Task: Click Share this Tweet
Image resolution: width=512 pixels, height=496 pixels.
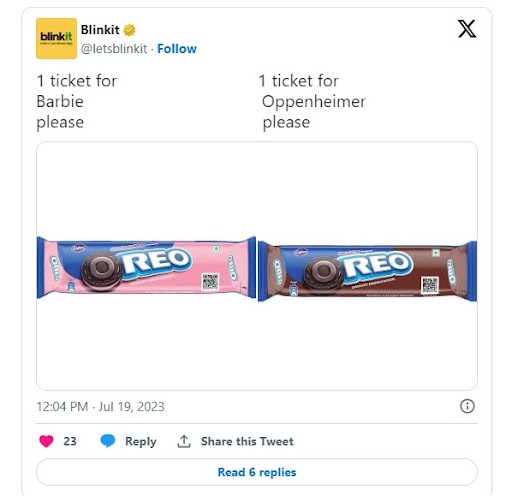Action: pos(247,441)
